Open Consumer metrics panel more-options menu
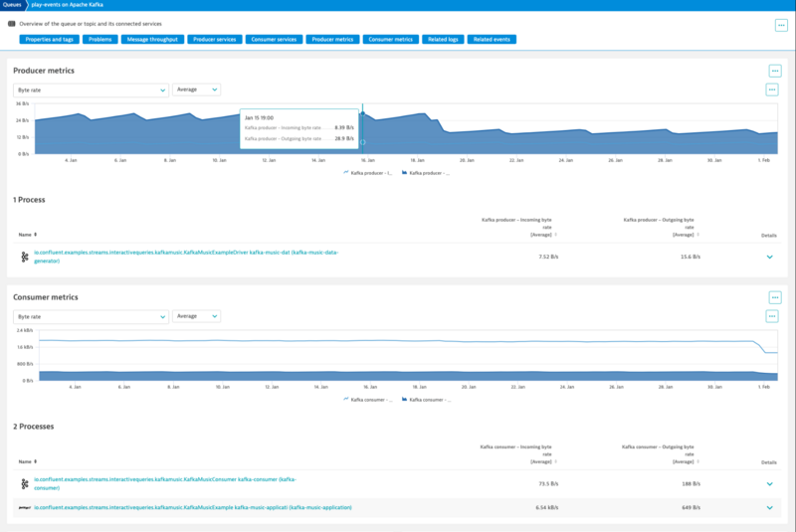Screen dimensions: 796x532 (x=775, y=297)
